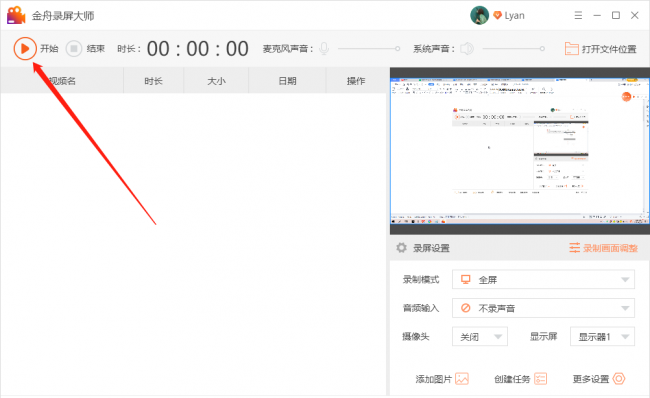Viewport: 650px width, 398px height.
Task: Click the 创建任务 task list icon
Action: [540, 379]
